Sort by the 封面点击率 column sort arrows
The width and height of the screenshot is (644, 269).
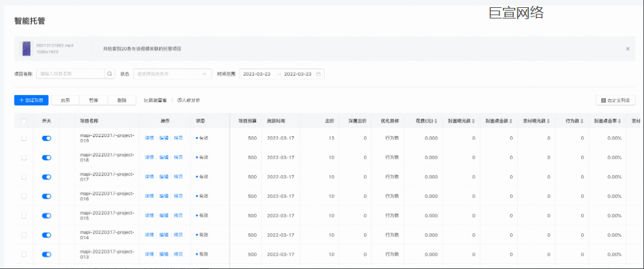pyautogui.click(x=620, y=121)
